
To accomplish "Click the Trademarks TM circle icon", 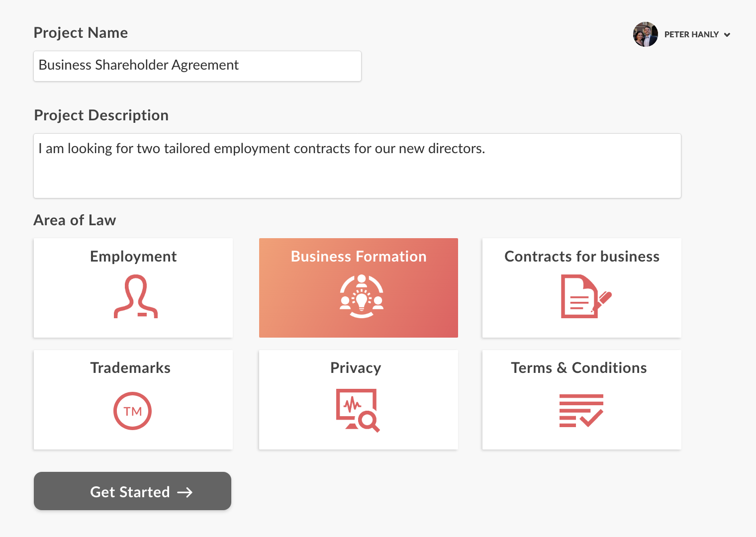I will (x=132, y=411).
